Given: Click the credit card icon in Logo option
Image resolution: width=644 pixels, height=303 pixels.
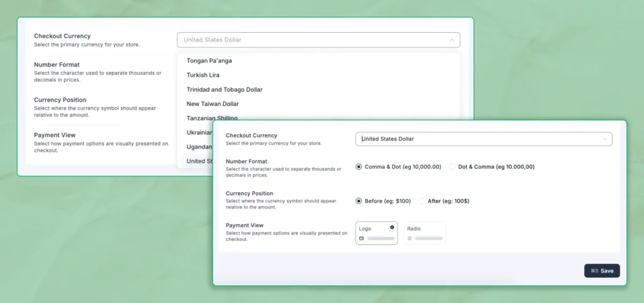Looking at the screenshot, I should [x=362, y=239].
